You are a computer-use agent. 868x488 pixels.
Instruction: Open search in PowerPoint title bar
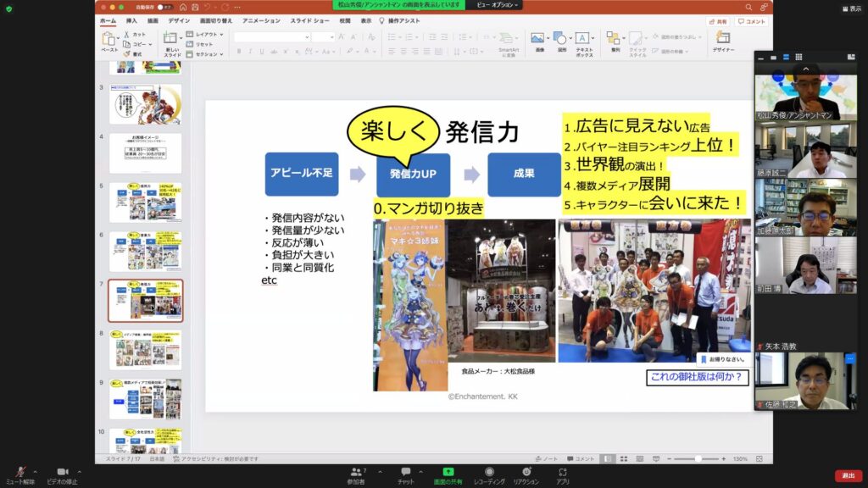(x=748, y=7)
